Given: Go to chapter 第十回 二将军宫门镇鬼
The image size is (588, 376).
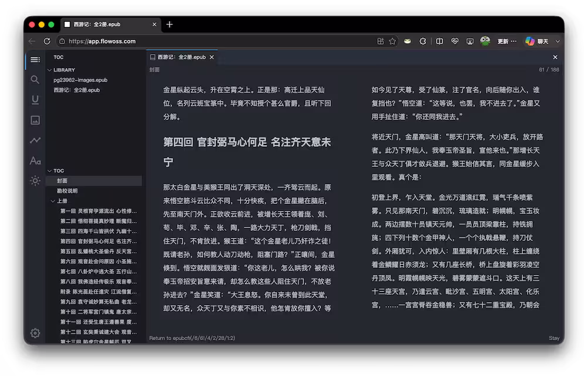Looking at the screenshot, I should tap(99, 312).
